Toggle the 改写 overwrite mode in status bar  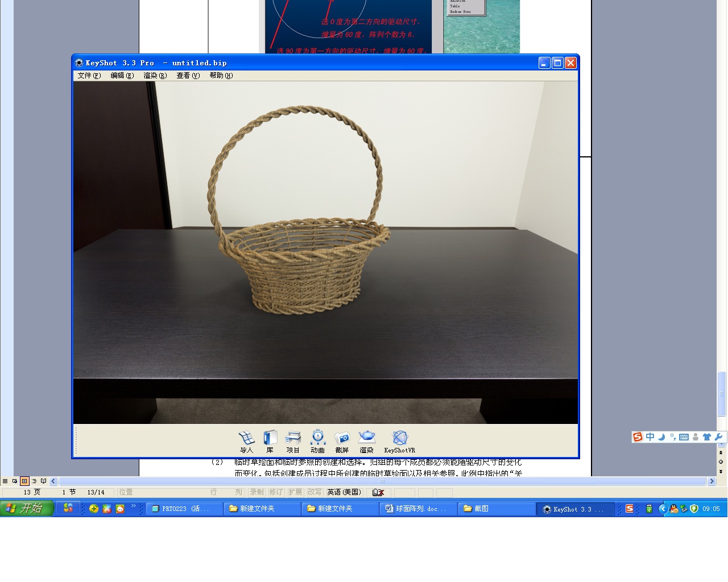click(x=315, y=492)
